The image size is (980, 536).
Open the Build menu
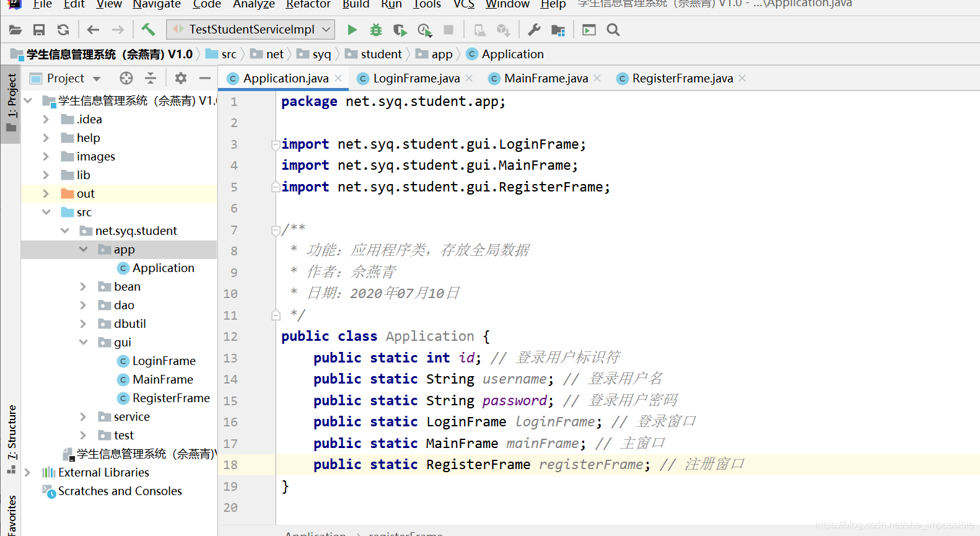356,4
